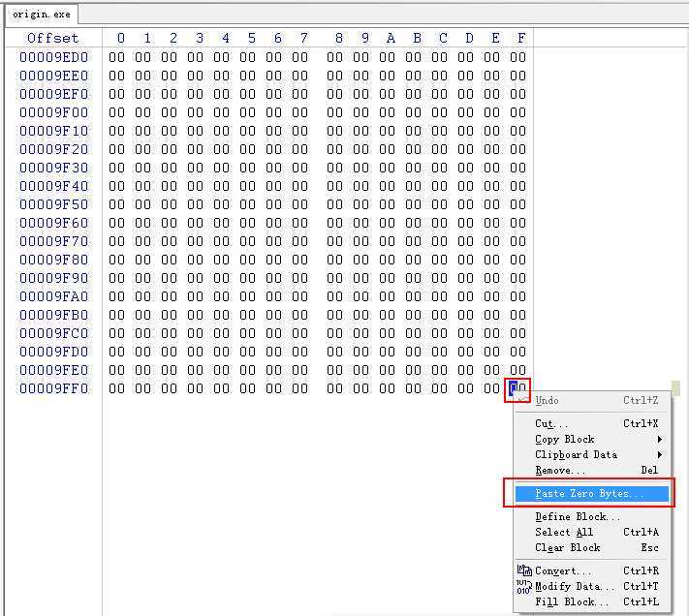The height and width of the screenshot is (616, 689).
Task: Click column header 7
Action: (x=304, y=38)
